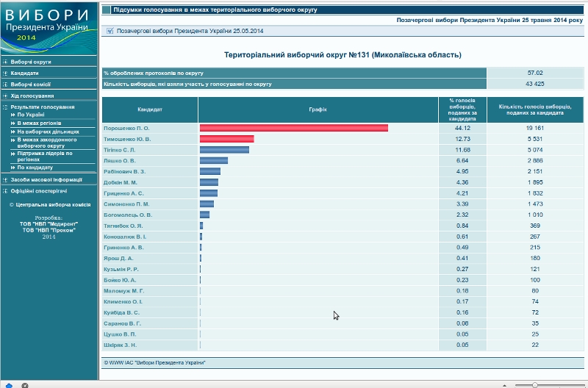Toggle the checkmark icon beside Позачергові вибори 25.05.2014

pyautogui.click(x=110, y=31)
